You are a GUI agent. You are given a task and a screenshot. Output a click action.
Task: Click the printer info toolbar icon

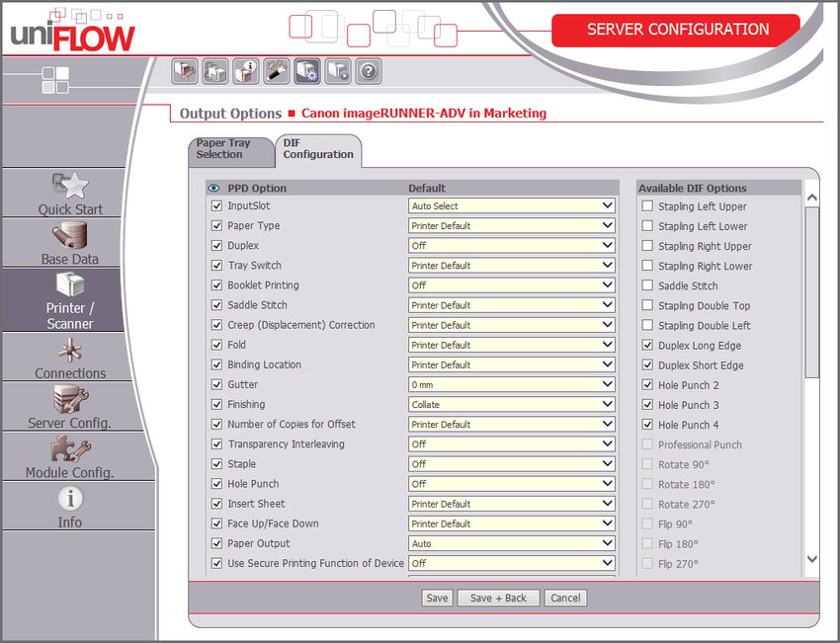246,71
